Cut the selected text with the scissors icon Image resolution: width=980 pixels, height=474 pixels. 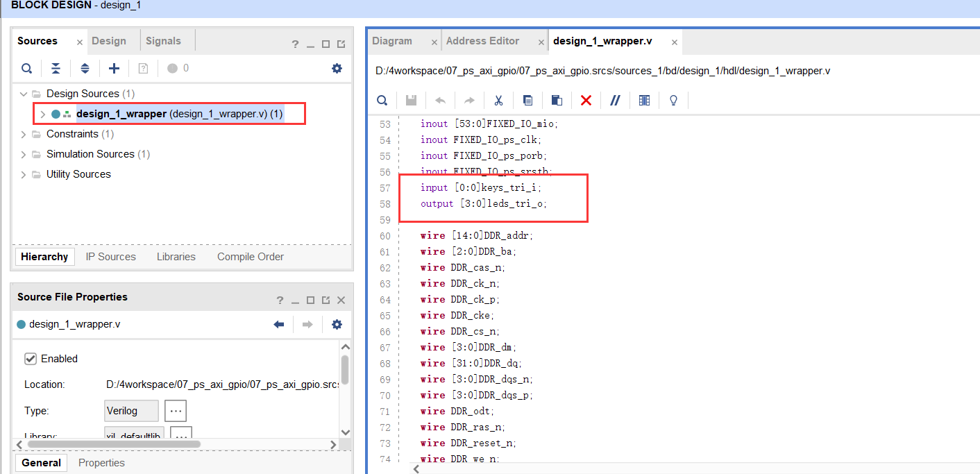click(x=498, y=100)
